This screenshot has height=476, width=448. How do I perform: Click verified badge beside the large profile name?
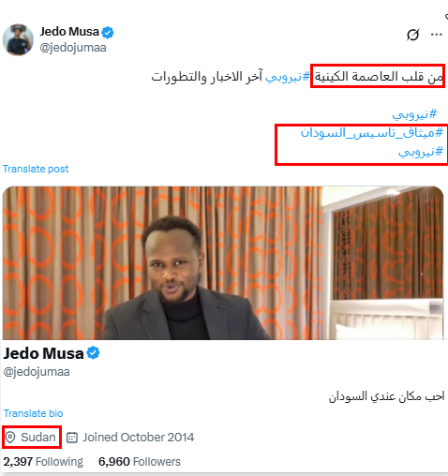coord(93,353)
